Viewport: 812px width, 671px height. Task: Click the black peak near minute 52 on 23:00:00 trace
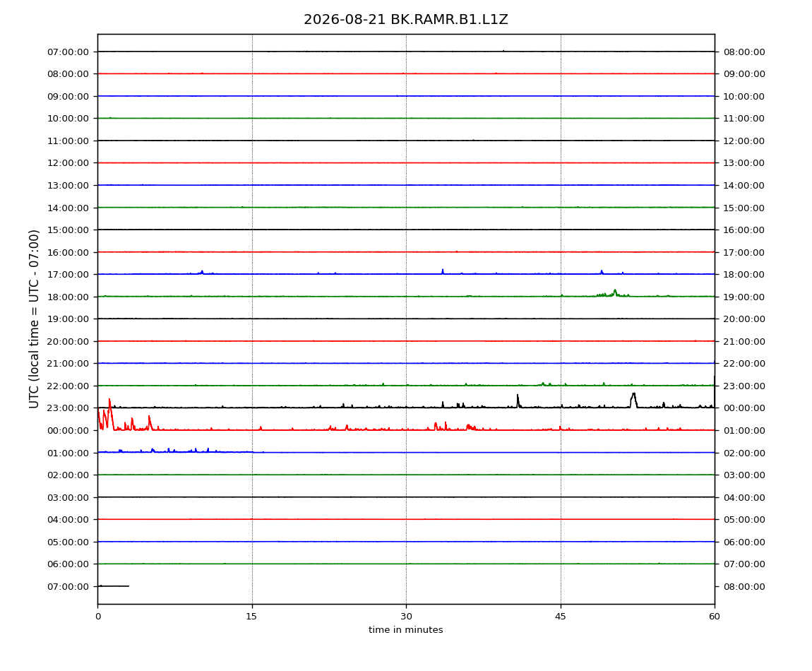tap(633, 400)
